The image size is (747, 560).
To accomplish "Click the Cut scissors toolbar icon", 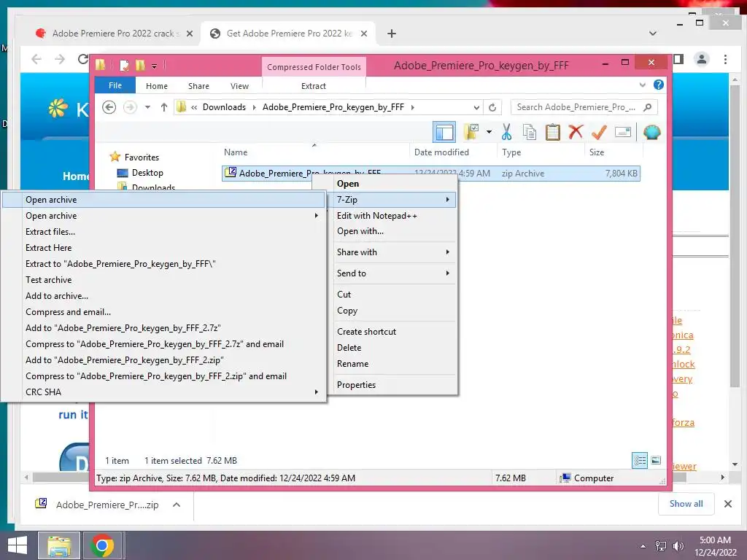I will tap(506, 132).
